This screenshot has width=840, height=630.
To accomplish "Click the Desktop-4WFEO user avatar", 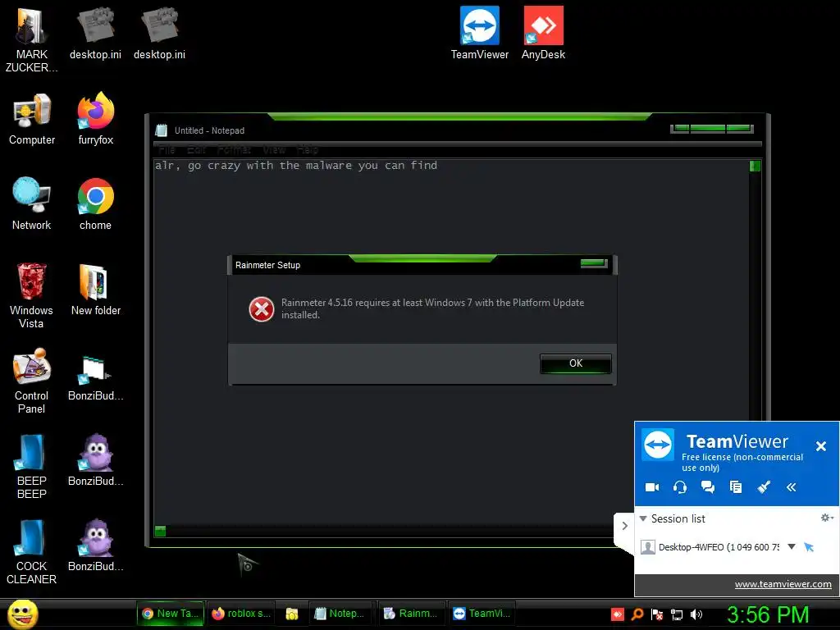I will pos(648,547).
